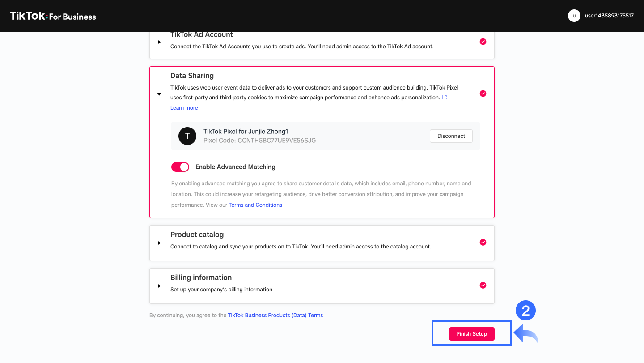
Task: Click TikTok Ad Account completed checkmark
Action: point(483,42)
